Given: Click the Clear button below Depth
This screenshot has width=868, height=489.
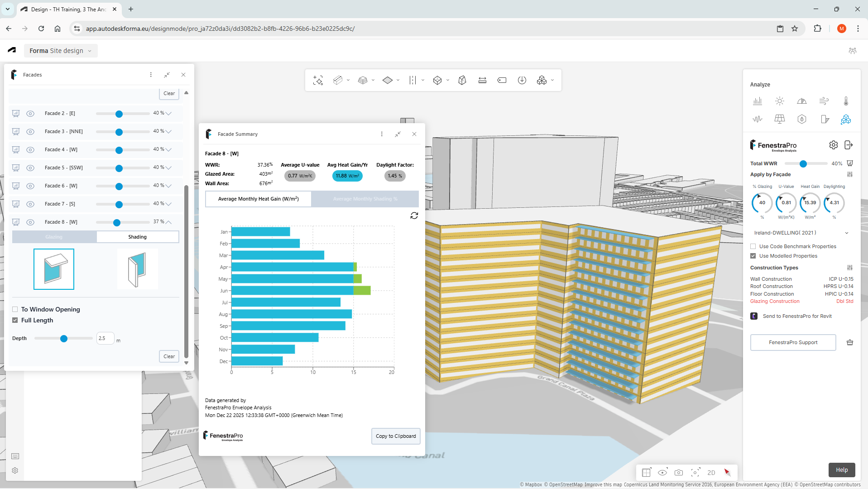Looking at the screenshot, I should pos(169,356).
